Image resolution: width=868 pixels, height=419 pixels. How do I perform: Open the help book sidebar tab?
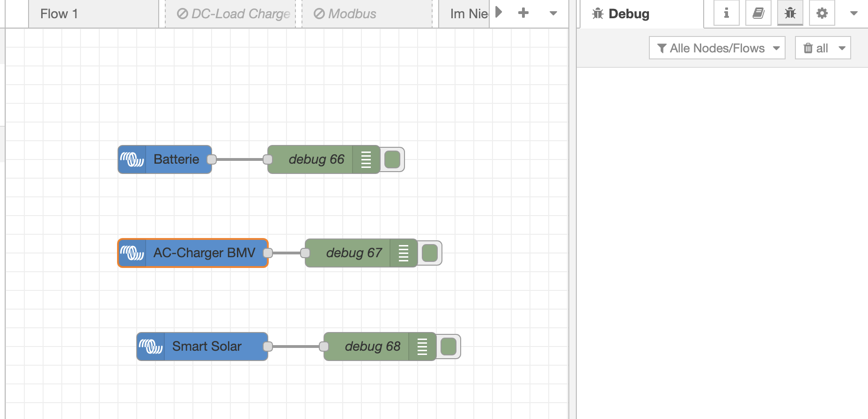click(758, 13)
